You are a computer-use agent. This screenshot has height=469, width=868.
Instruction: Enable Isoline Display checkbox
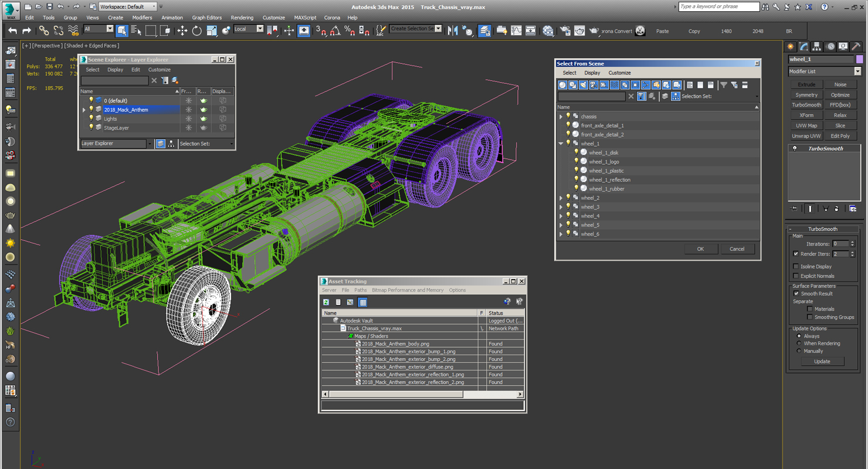point(796,267)
